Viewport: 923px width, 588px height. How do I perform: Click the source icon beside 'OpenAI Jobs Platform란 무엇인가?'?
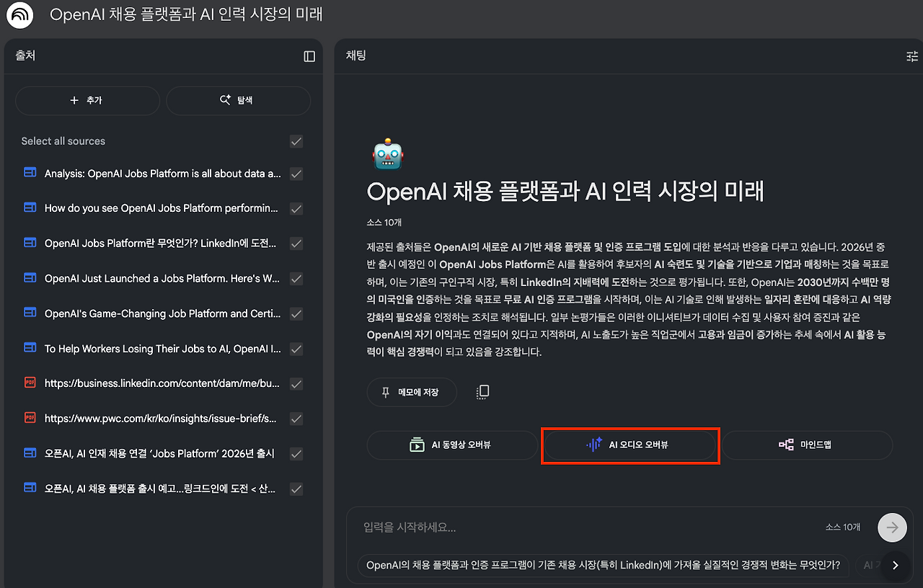(30, 243)
